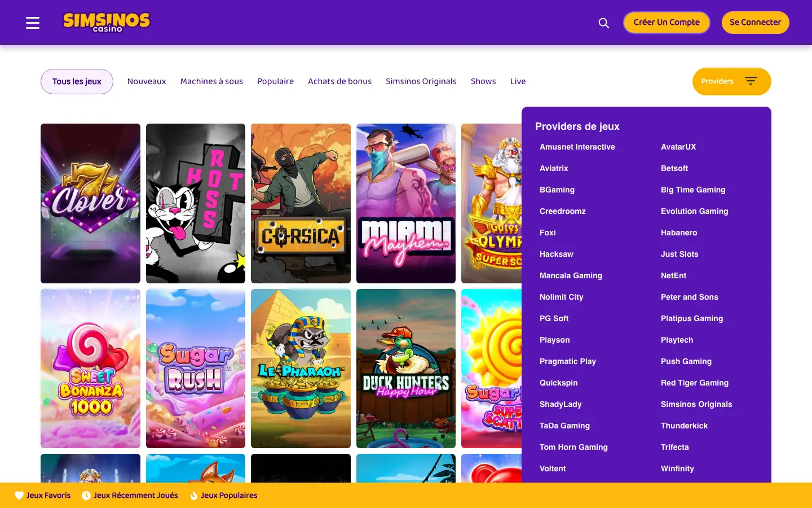This screenshot has height=508, width=812.
Task: Choose Evolution Gaming provider
Action: click(695, 211)
